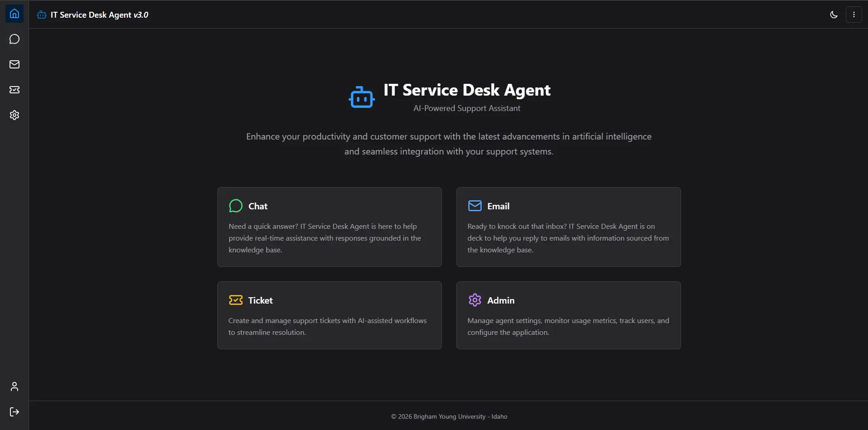
Task: Open the Admin card title
Action: [501, 300]
